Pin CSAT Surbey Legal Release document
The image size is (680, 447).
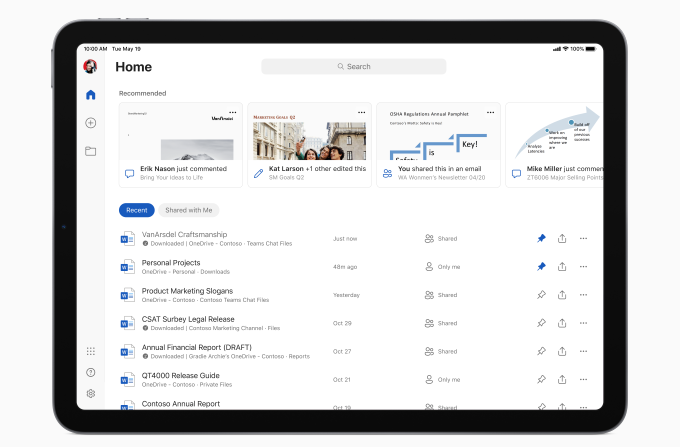pyautogui.click(x=541, y=323)
